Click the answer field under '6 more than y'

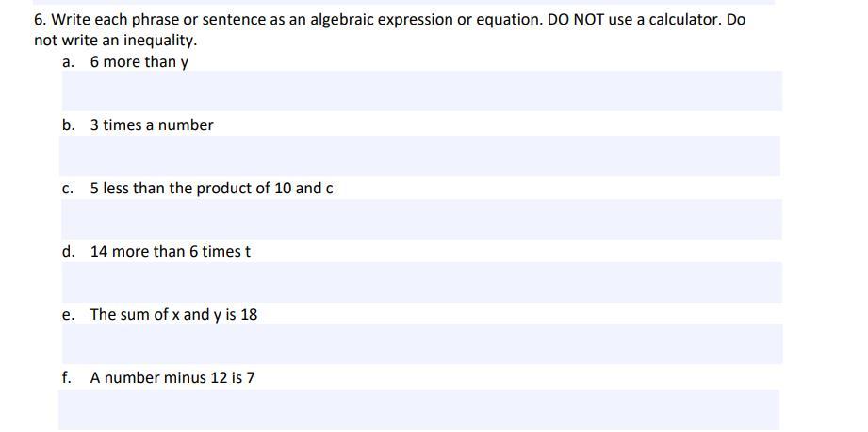click(x=421, y=91)
